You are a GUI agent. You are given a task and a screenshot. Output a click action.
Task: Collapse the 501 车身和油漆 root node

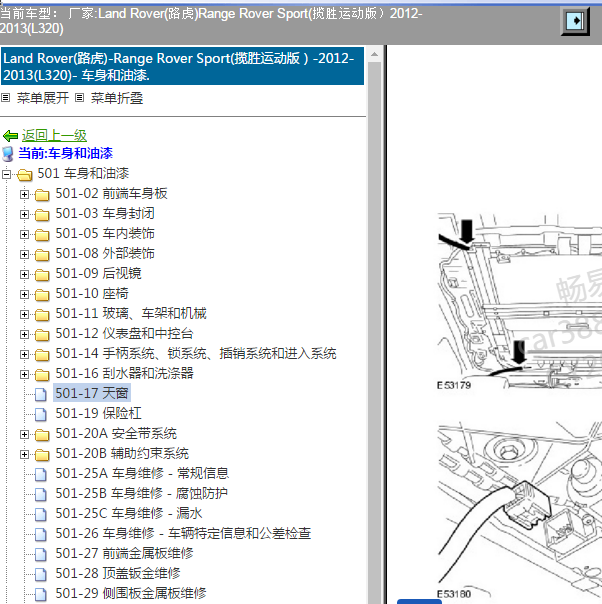point(7,174)
